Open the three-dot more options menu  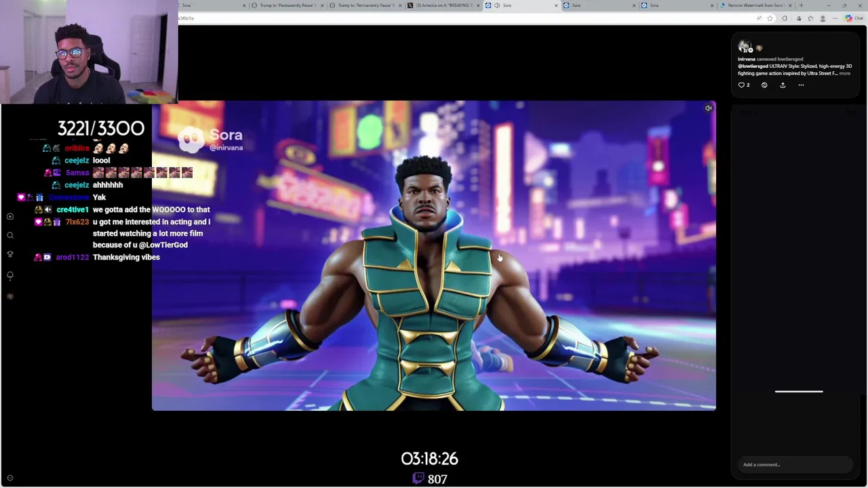pos(801,85)
